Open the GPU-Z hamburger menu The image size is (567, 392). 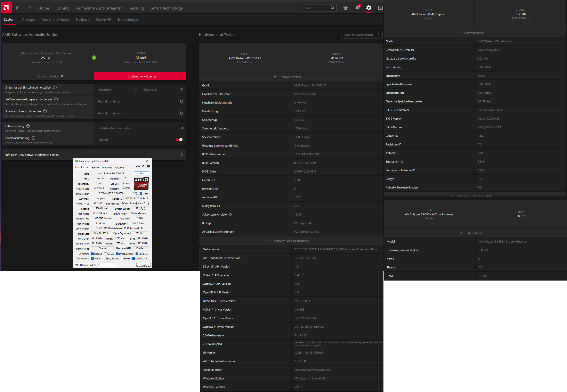(148, 167)
